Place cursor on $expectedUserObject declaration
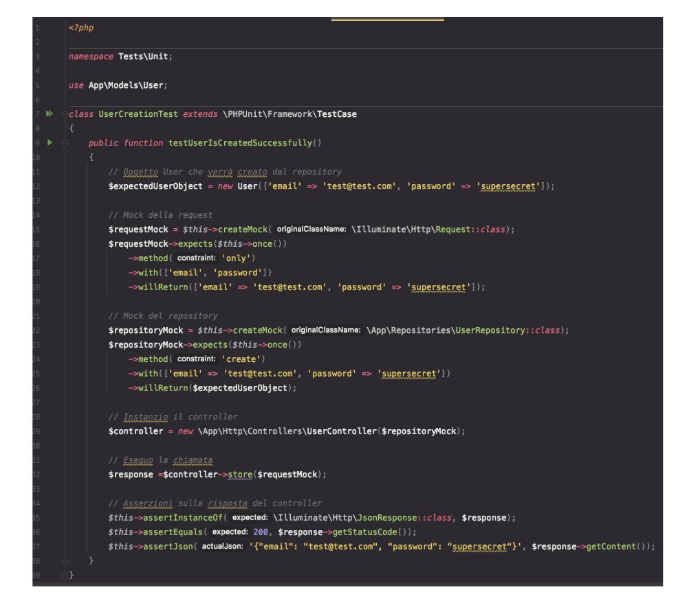The height and width of the screenshot is (599, 700). pos(155,186)
